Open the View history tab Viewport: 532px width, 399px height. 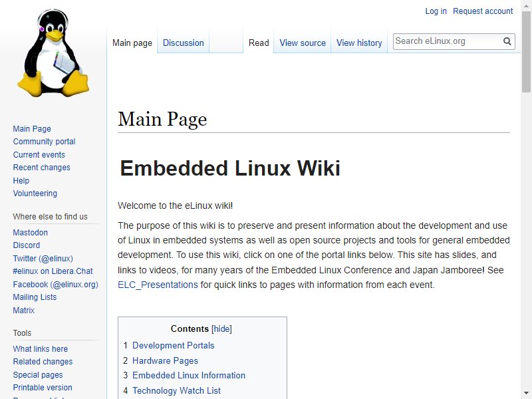coord(359,43)
